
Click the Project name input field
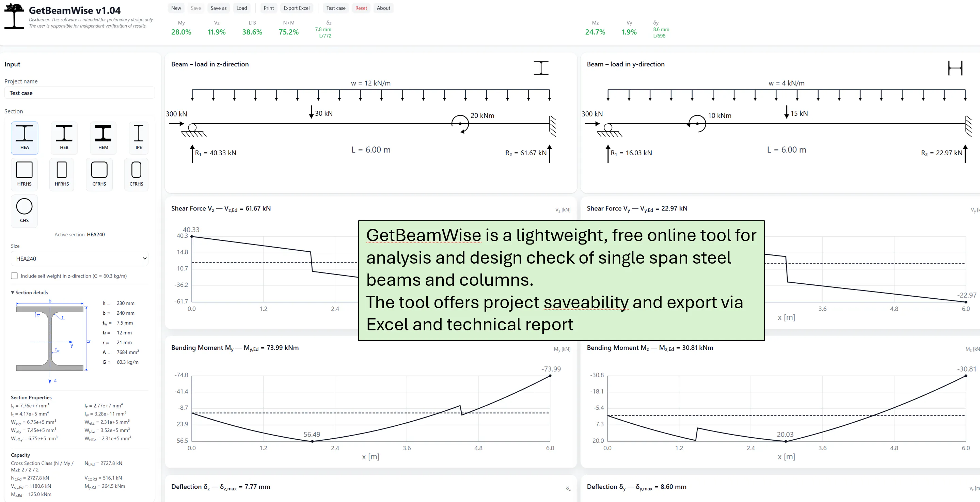[x=80, y=93]
